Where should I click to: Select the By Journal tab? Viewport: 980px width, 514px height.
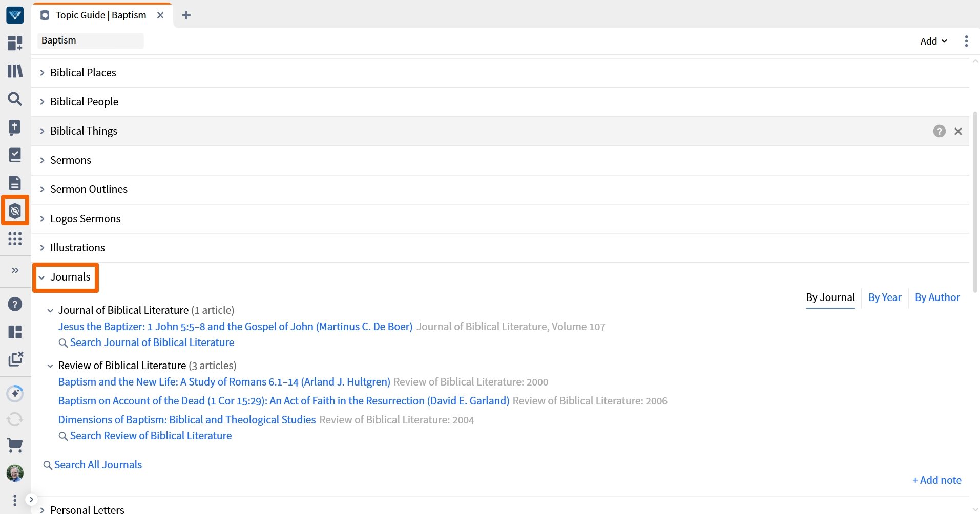tap(830, 297)
